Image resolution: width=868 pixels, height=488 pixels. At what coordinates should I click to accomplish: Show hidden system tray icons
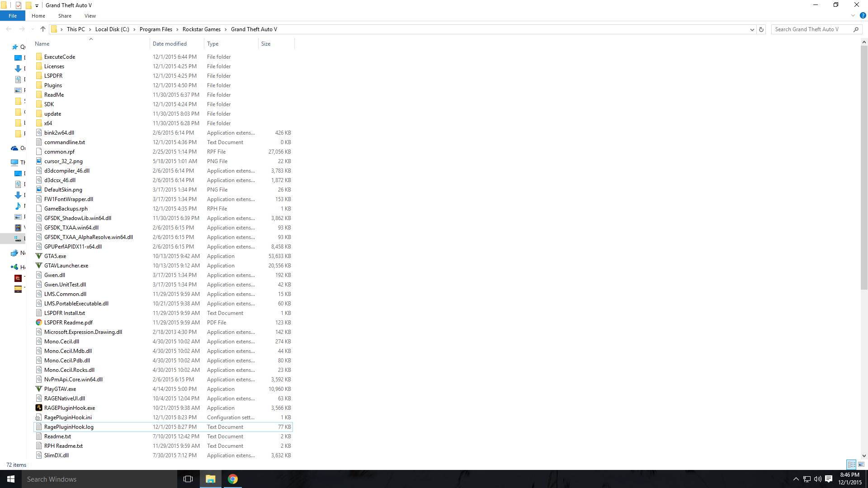796,479
